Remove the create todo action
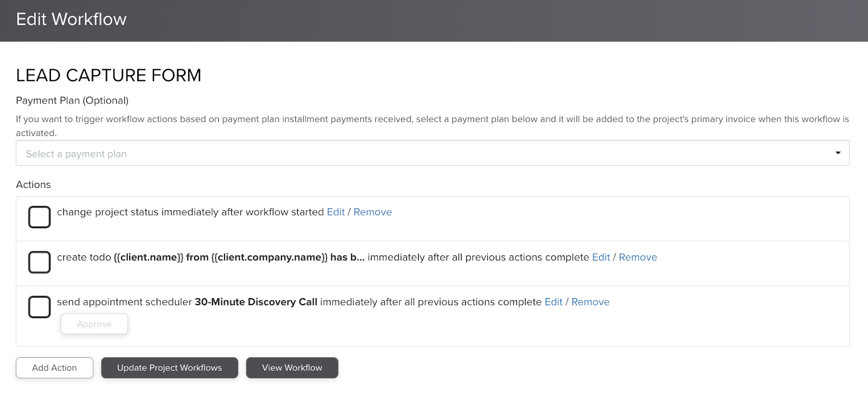The height and width of the screenshot is (413, 868). click(x=637, y=257)
